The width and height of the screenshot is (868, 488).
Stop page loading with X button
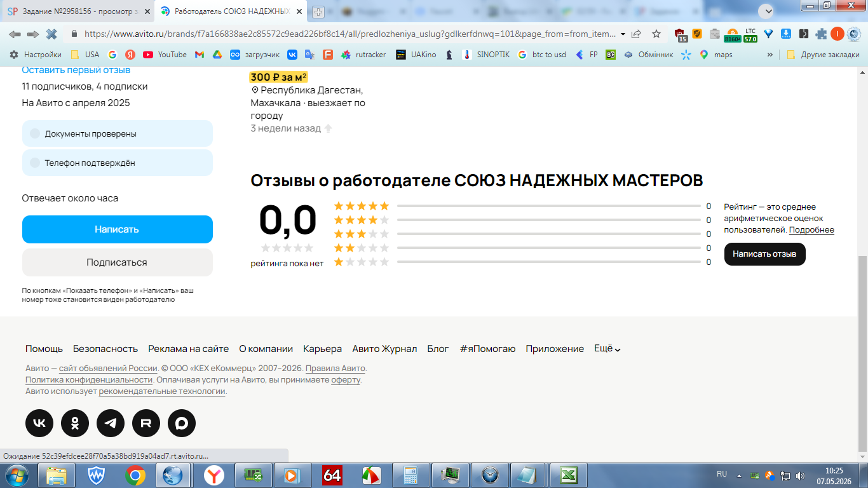[x=51, y=34]
